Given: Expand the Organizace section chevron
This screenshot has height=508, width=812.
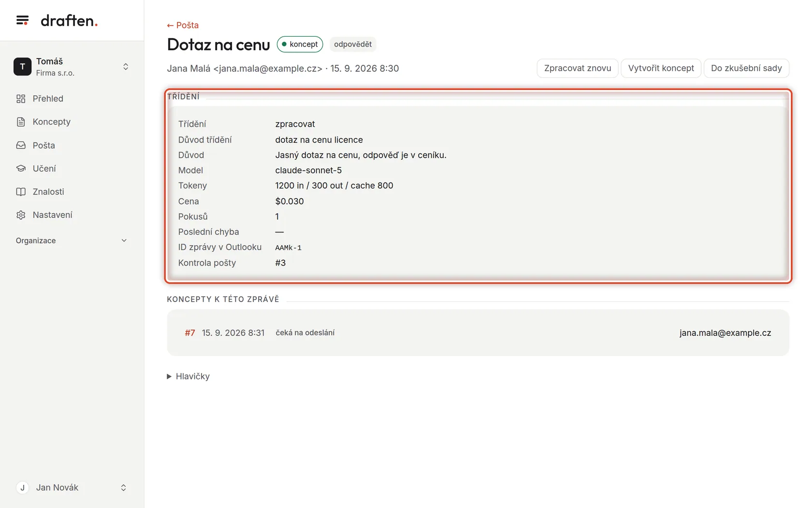Looking at the screenshot, I should 124,240.
